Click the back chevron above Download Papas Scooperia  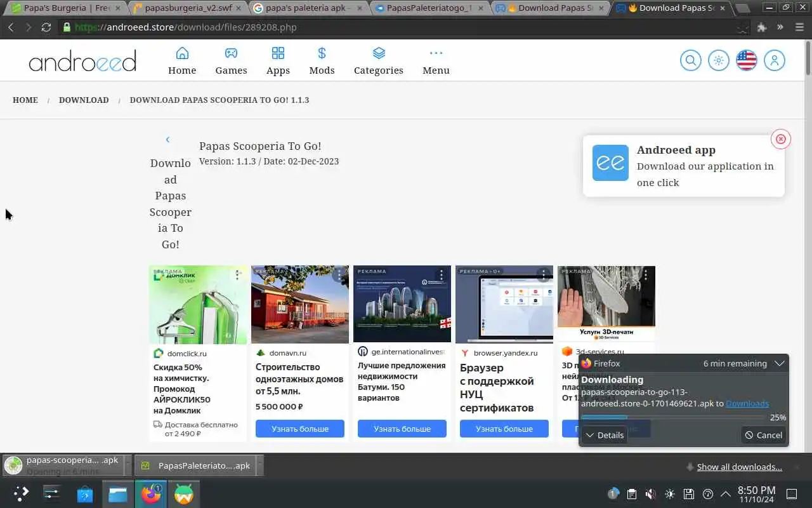point(167,139)
